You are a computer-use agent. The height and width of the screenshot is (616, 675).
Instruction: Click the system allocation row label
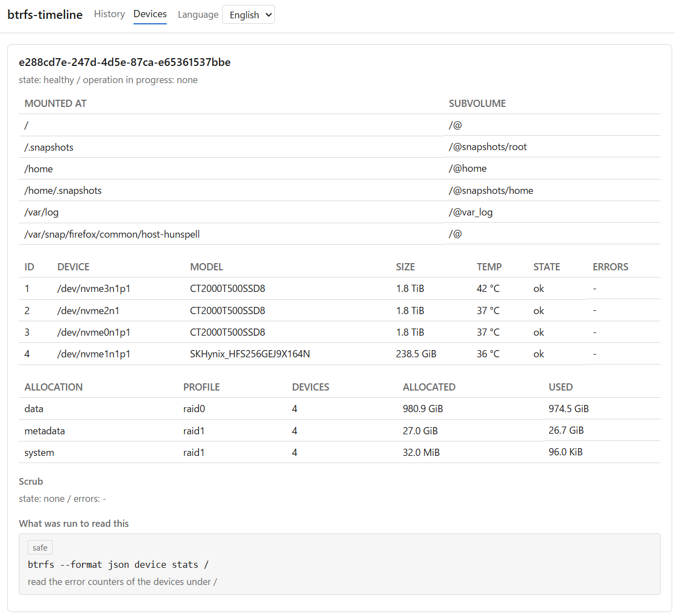[x=39, y=453]
